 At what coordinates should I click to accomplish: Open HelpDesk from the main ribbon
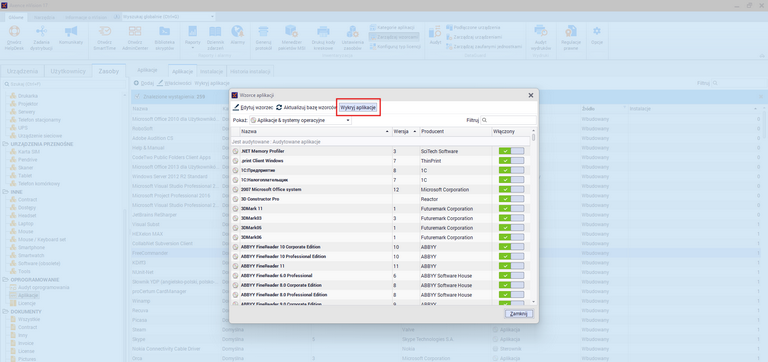point(14,38)
